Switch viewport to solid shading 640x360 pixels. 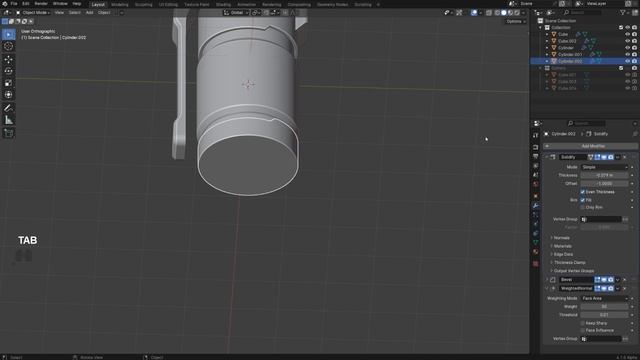point(504,13)
